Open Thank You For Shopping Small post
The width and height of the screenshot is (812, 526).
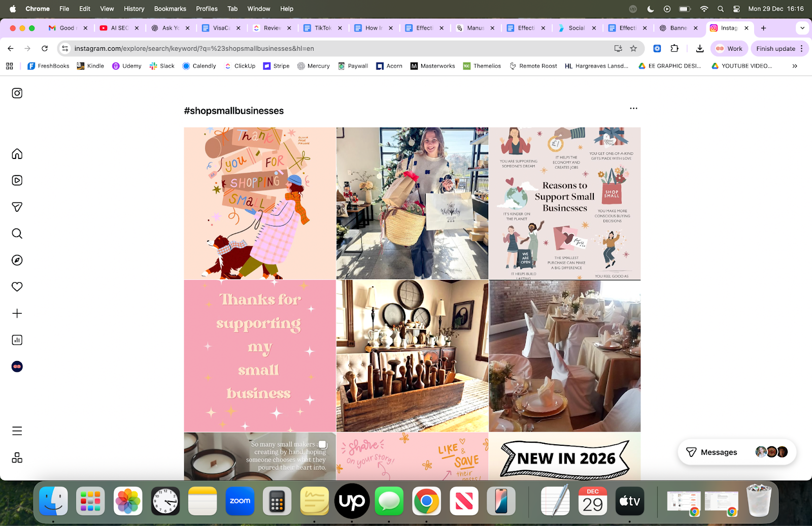pos(260,203)
